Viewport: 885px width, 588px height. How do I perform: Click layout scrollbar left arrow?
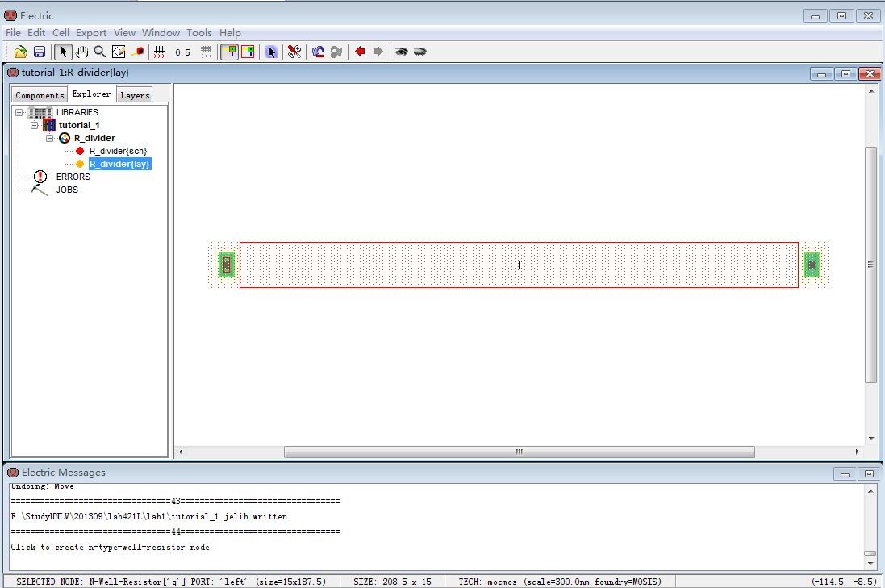[181, 452]
